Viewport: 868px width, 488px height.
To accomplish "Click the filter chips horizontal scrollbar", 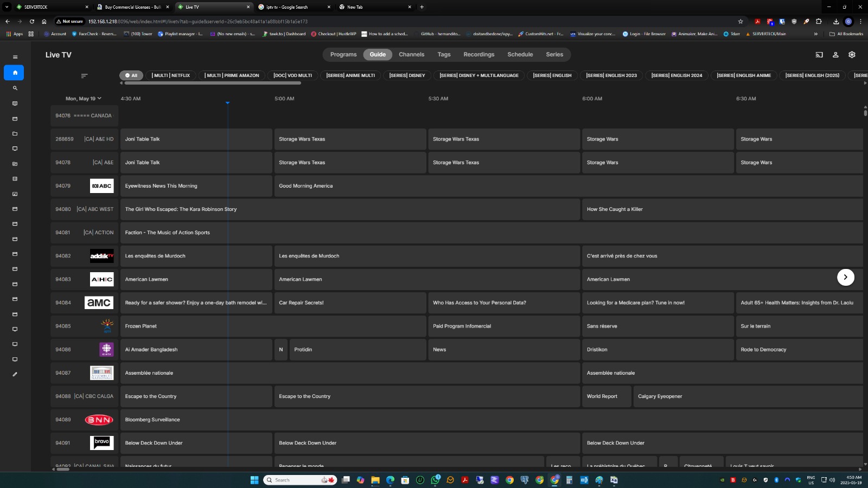I will 212,83.
